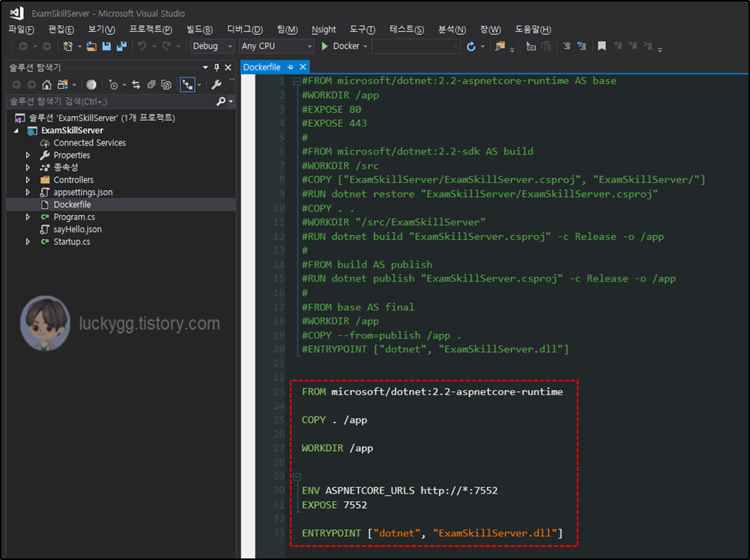Click the ENTRYPOINT line in editor

tap(432, 533)
